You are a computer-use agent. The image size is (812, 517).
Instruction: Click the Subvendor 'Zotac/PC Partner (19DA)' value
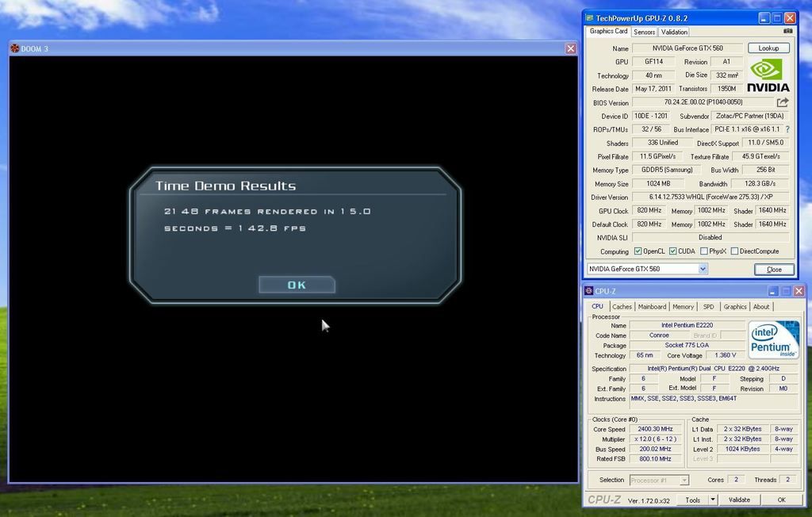pos(749,116)
